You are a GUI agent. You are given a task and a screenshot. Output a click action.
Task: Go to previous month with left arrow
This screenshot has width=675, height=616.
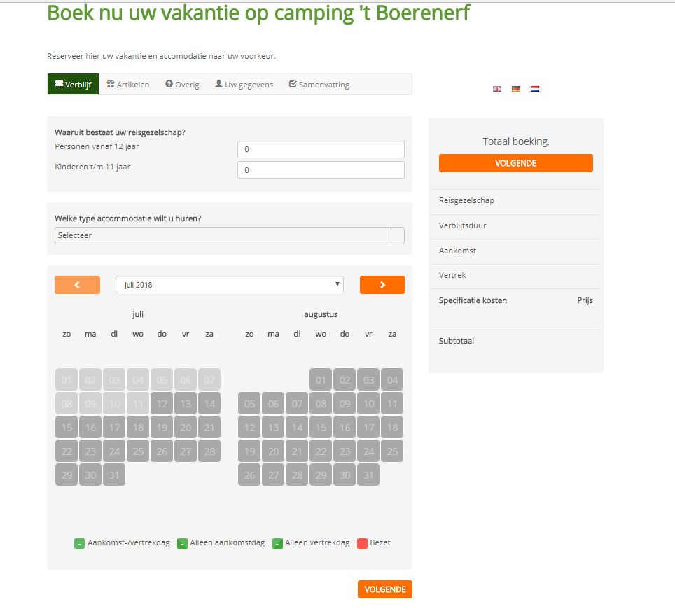(x=77, y=285)
